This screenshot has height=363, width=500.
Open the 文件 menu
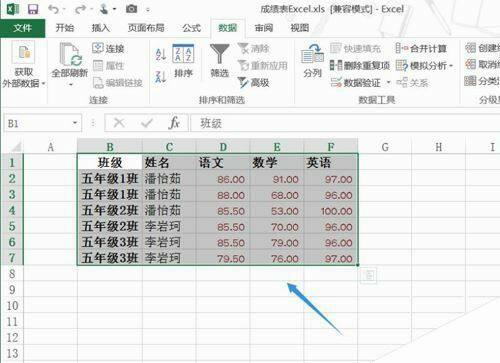pyautogui.click(x=22, y=28)
